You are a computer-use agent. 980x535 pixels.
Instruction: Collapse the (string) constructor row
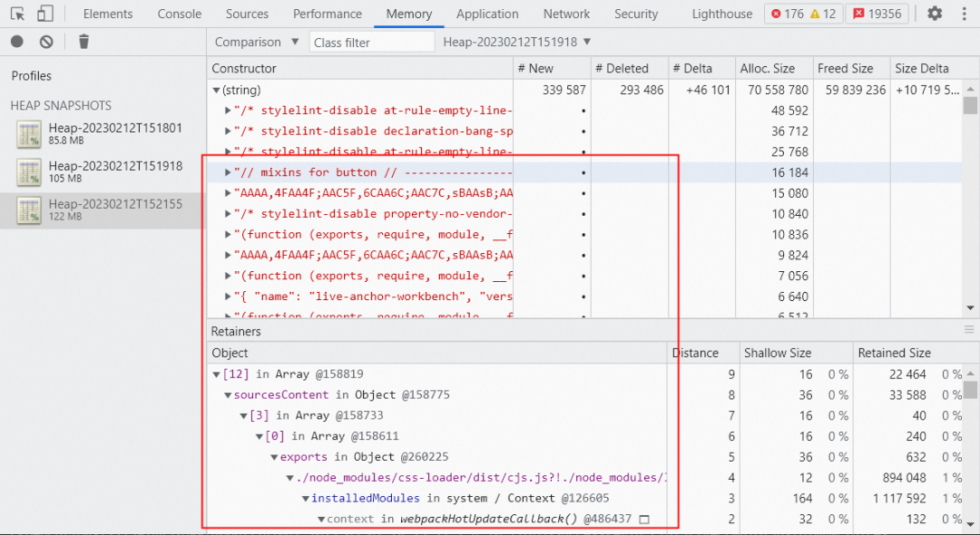(x=216, y=90)
